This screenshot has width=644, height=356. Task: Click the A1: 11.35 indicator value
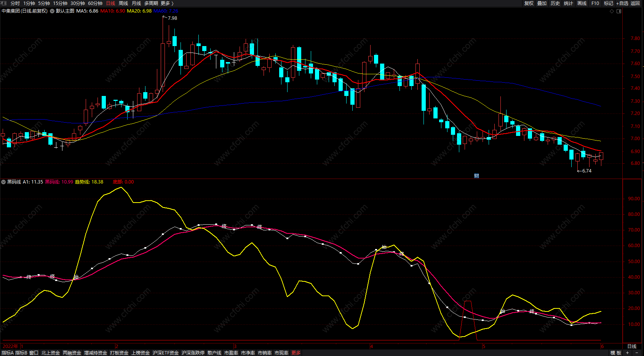click(33, 182)
